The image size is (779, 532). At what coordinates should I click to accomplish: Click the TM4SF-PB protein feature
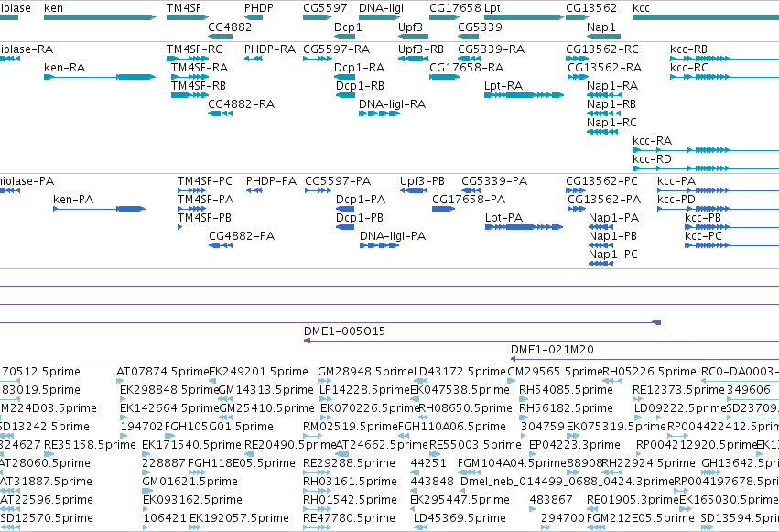(179, 227)
